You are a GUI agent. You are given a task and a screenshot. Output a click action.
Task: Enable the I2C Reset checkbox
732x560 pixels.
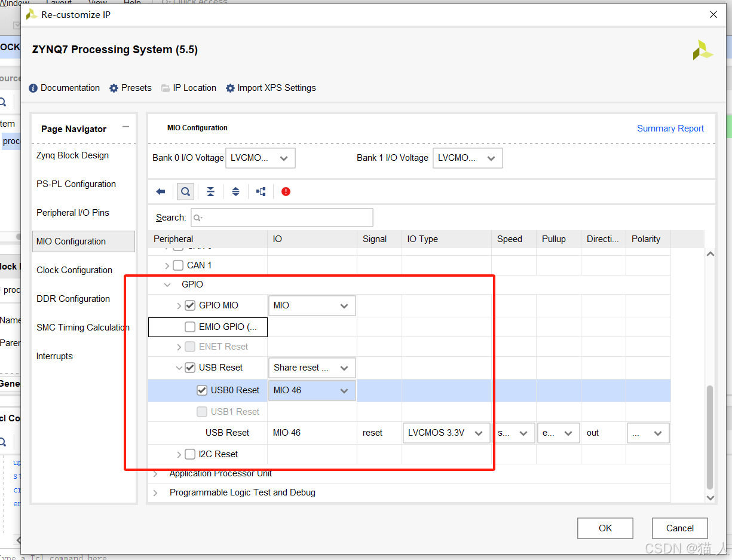tap(190, 454)
